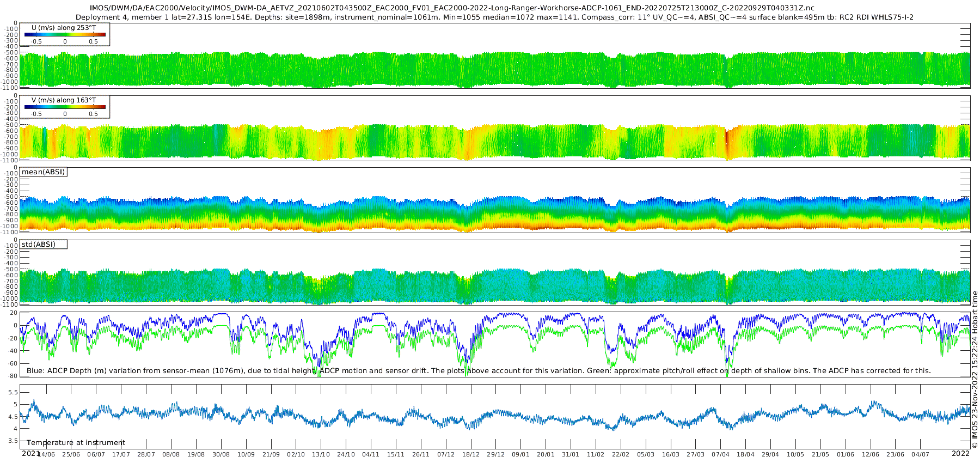This screenshot has width=980, height=463.
Task: Click the '17/07' date tick label
Action: (x=121, y=454)
